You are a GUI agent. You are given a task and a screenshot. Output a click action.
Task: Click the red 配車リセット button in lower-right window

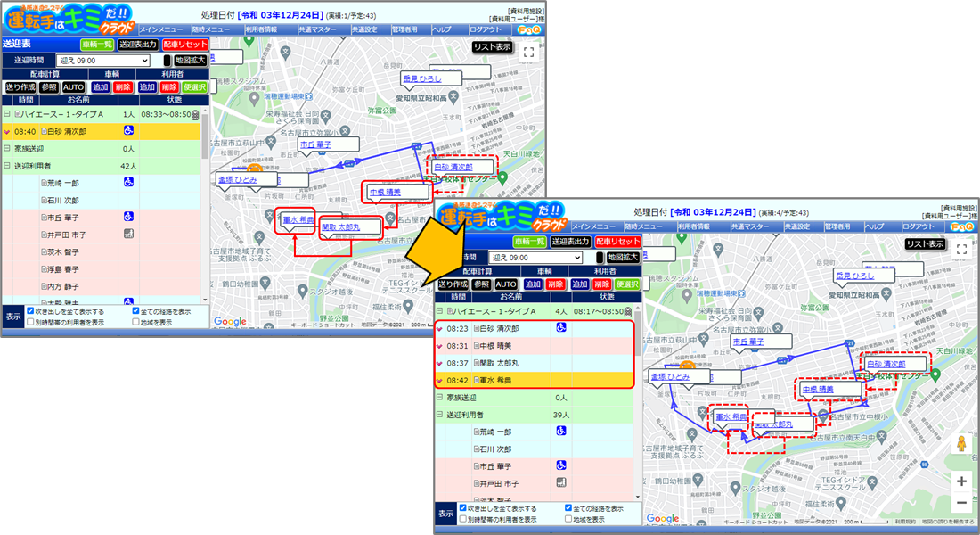click(618, 242)
